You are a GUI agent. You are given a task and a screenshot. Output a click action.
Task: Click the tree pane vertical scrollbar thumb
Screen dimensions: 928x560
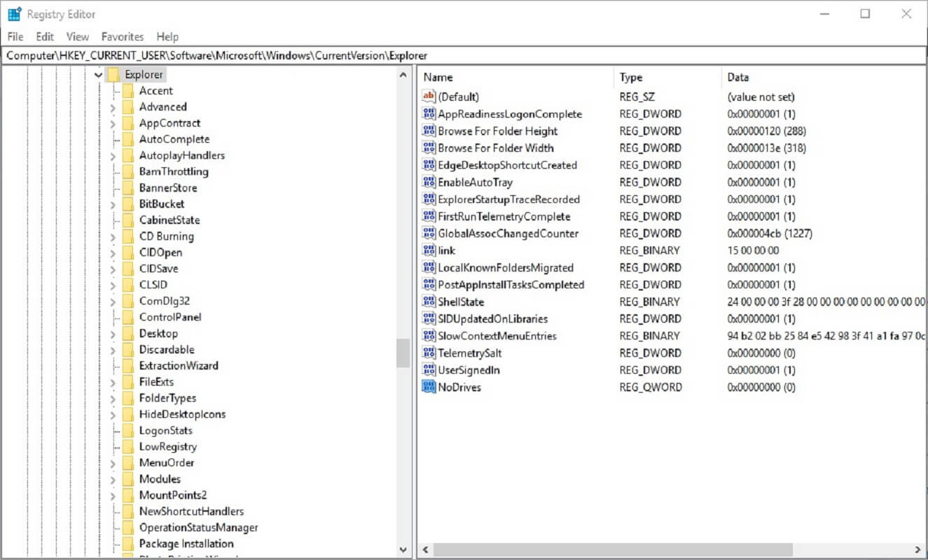(x=403, y=353)
